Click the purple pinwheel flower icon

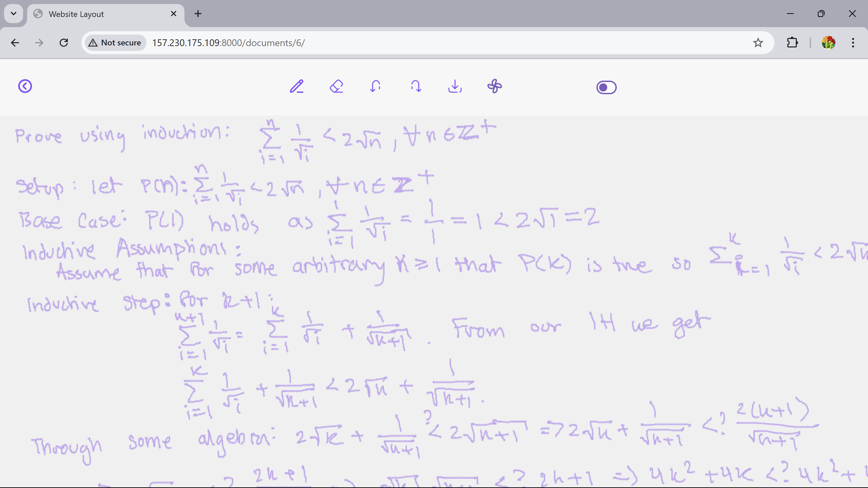point(495,86)
